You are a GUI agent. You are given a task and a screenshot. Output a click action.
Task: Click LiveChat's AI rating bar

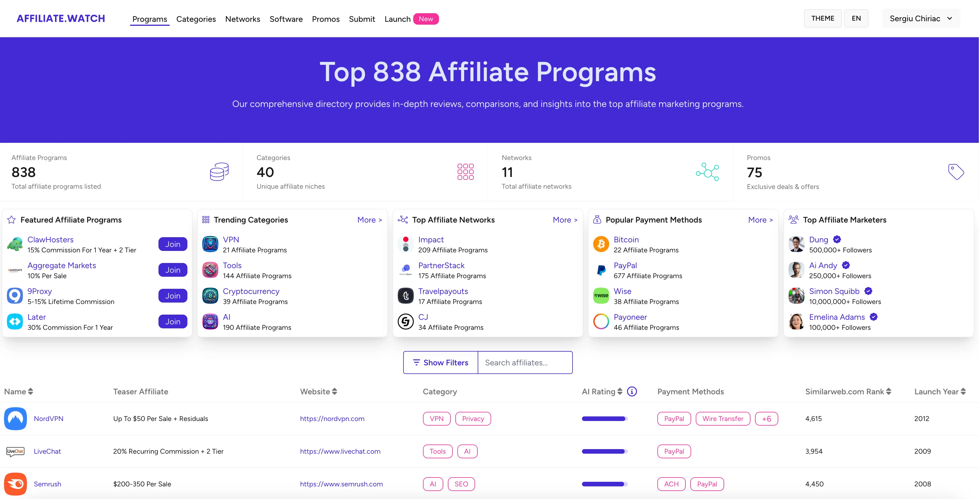pos(605,451)
